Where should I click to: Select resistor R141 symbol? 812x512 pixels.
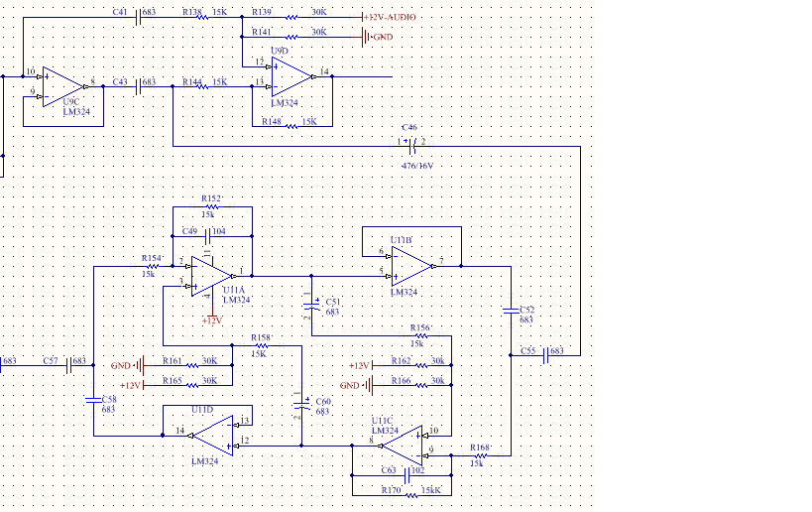(x=292, y=38)
